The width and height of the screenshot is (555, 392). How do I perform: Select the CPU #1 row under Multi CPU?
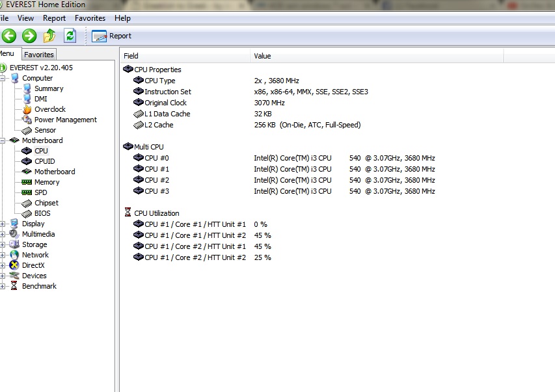284,169
